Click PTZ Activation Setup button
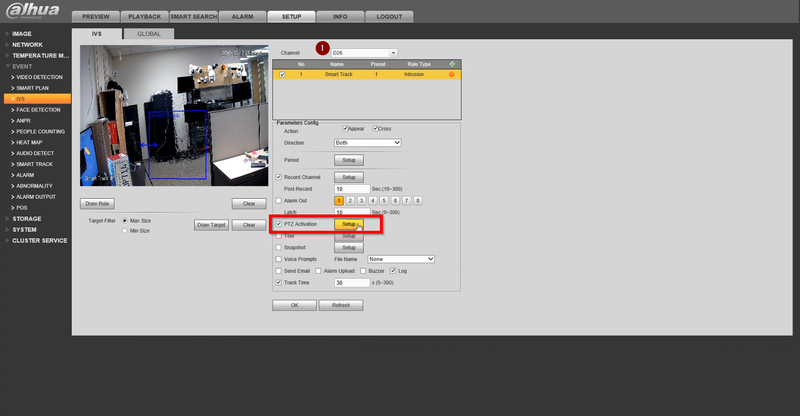Screen dimensions: 800x416 click(x=349, y=224)
